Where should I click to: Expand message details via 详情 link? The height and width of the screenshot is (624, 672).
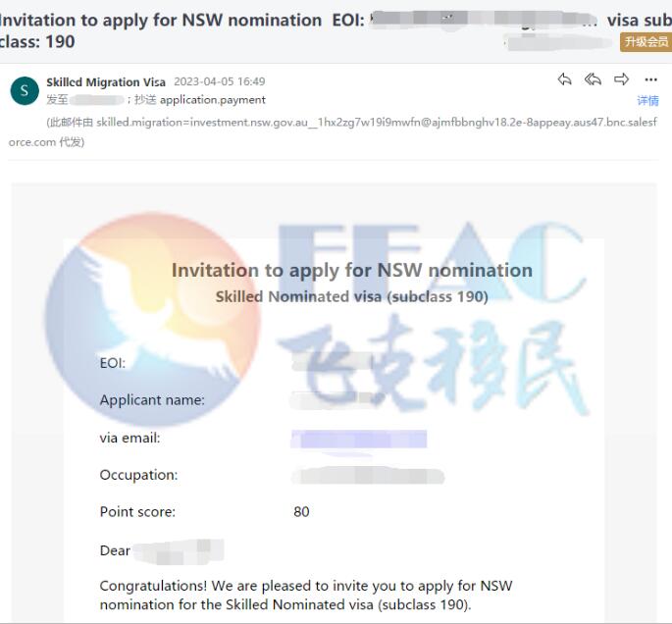click(647, 101)
